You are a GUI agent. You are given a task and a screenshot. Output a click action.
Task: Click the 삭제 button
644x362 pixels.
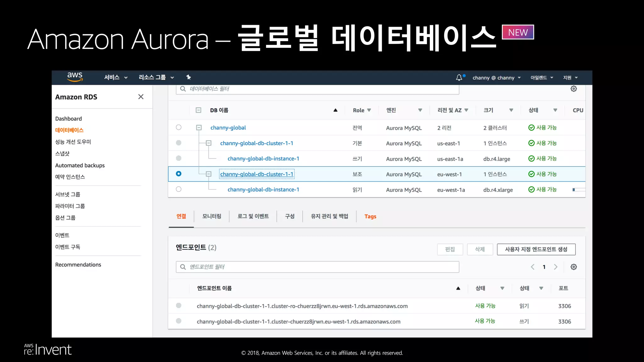480,249
